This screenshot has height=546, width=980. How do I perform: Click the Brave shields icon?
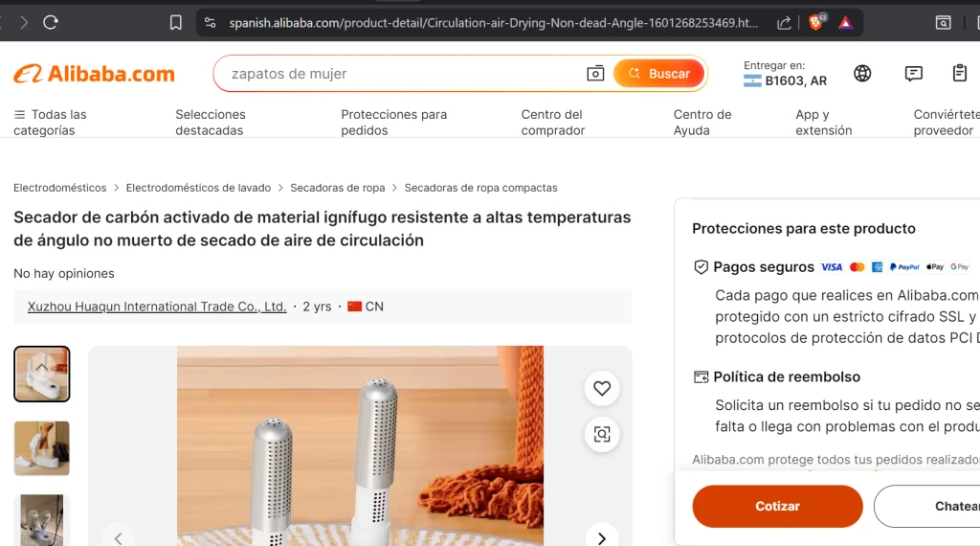point(815,23)
